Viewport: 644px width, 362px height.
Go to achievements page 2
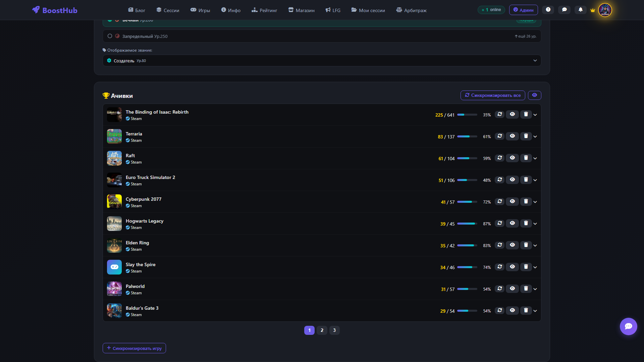pyautogui.click(x=322, y=330)
